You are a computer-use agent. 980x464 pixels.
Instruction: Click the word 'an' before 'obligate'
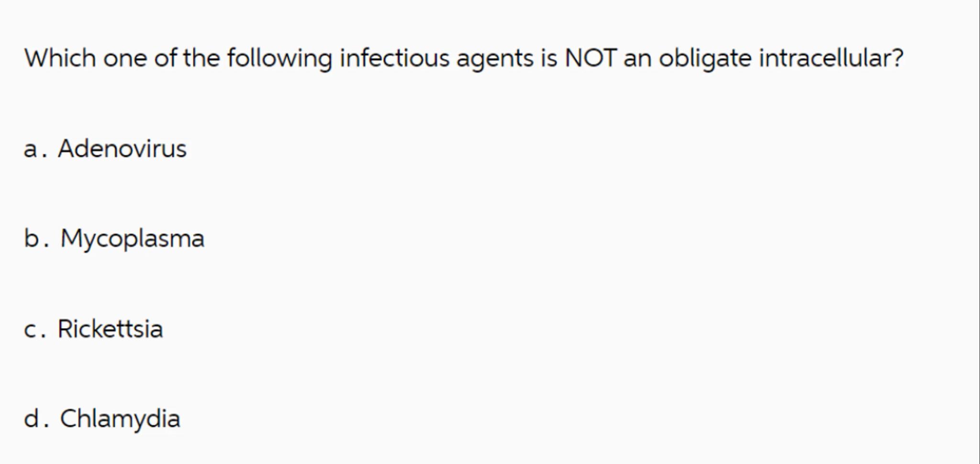(637, 59)
